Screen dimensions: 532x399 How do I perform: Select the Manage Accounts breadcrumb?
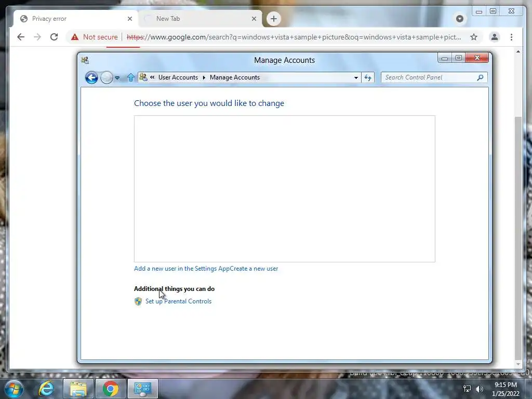pyautogui.click(x=235, y=77)
